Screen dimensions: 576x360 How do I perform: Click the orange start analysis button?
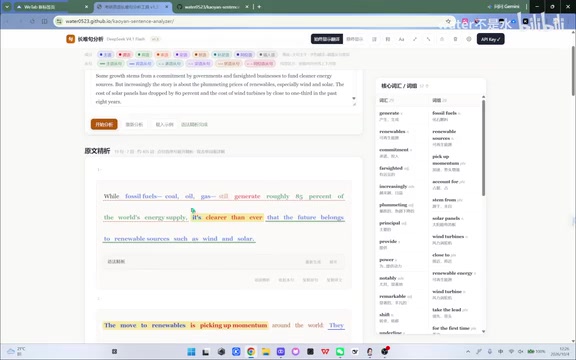pyautogui.click(x=104, y=124)
